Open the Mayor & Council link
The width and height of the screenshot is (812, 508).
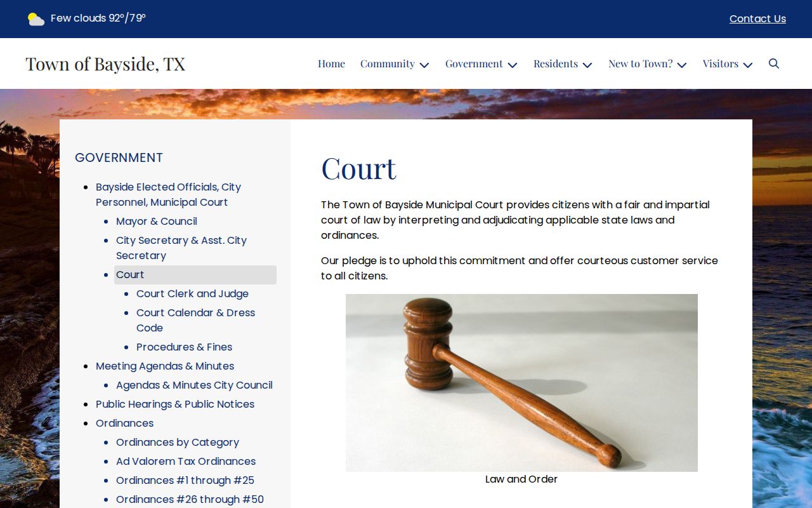point(157,221)
